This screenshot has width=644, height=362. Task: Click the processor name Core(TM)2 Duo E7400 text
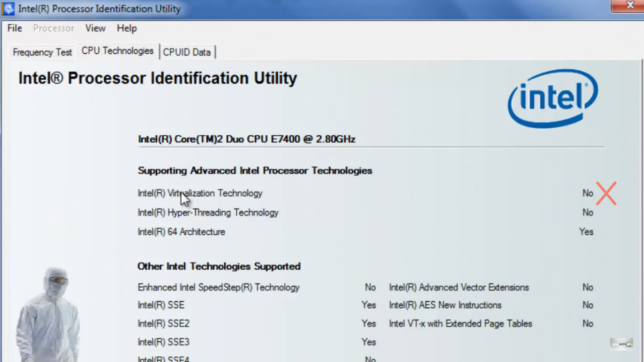coord(247,139)
